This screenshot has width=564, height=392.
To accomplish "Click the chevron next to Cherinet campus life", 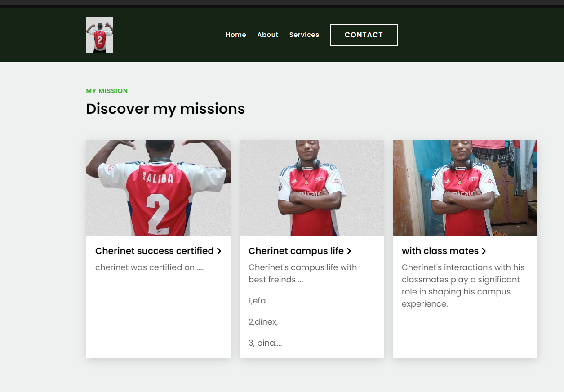I will click(349, 251).
